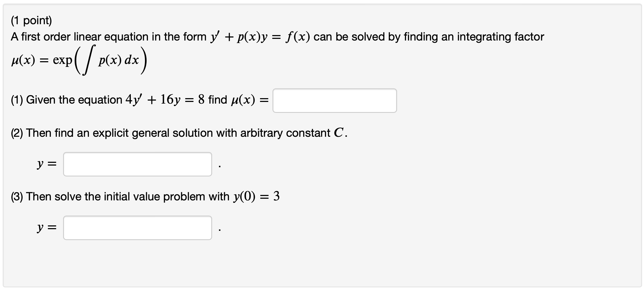Click the "y =" label under part (2)
Viewport: 644px width, 292px height.
(x=47, y=164)
